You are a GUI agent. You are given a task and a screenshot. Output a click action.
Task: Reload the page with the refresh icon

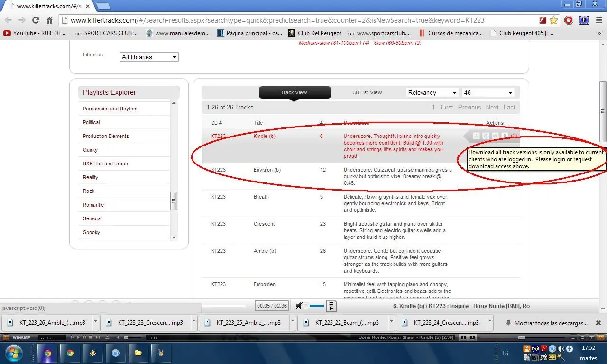click(x=36, y=20)
